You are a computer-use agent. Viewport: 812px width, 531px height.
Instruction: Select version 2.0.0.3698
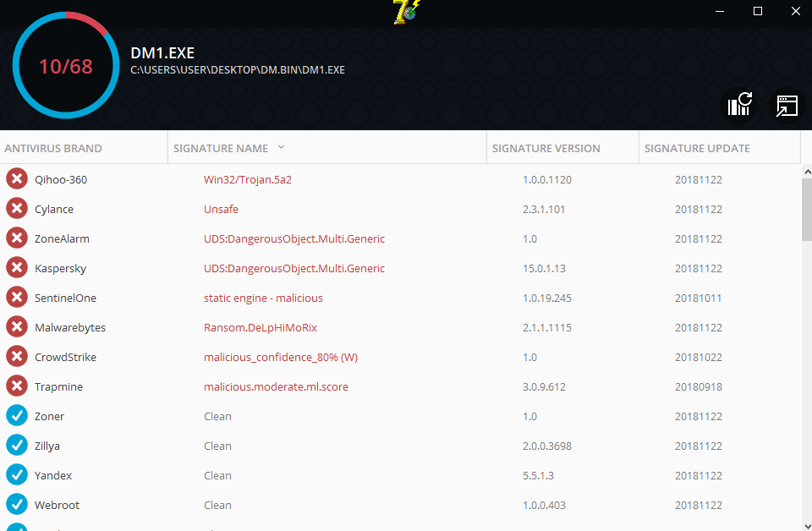tap(547, 446)
